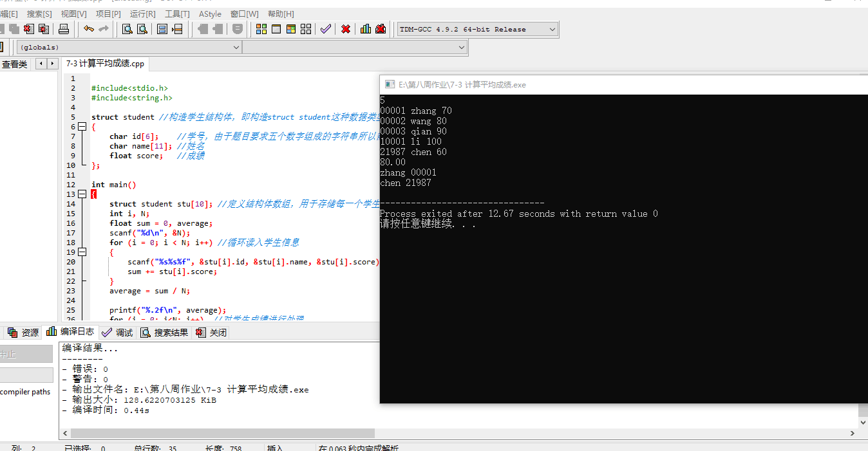Image resolution: width=868 pixels, height=451 pixels.
Task: Switch to the 调试 bottom tab
Action: point(117,332)
